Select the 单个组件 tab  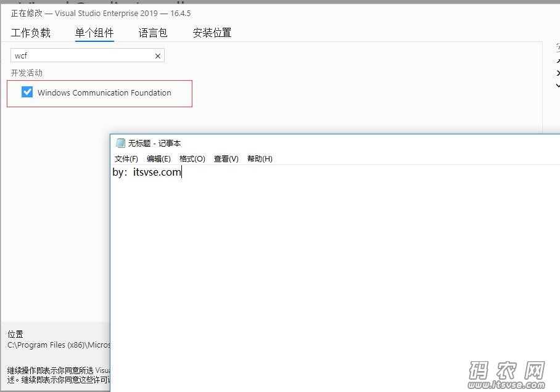pos(94,33)
